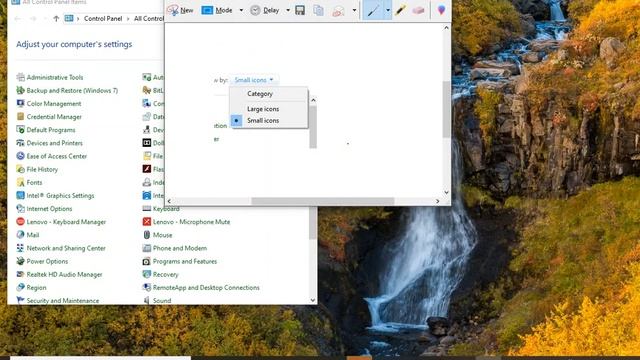Open Default Programs link

point(51,130)
